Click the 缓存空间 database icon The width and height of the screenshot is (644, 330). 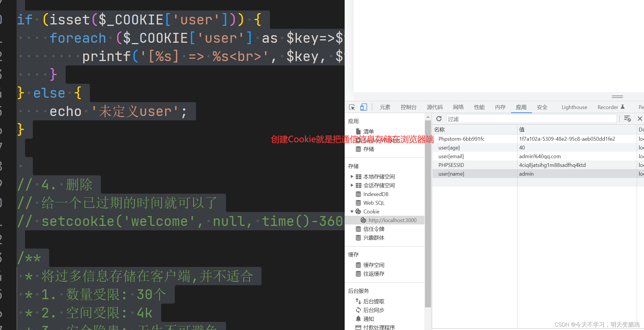pyautogui.click(x=358, y=265)
